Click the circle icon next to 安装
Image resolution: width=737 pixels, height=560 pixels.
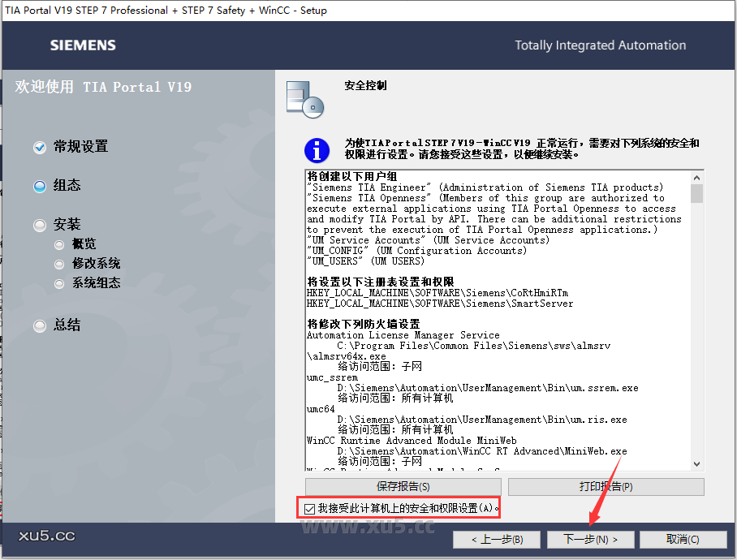(39, 224)
